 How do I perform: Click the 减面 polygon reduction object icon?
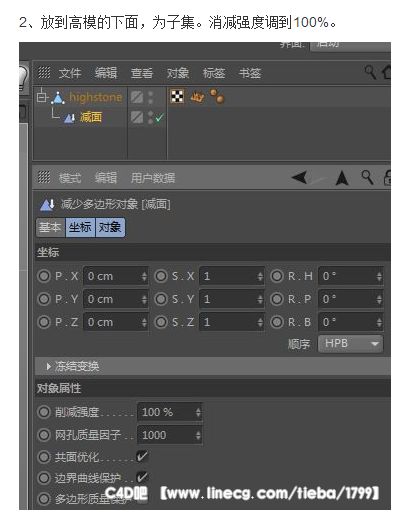point(69,118)
